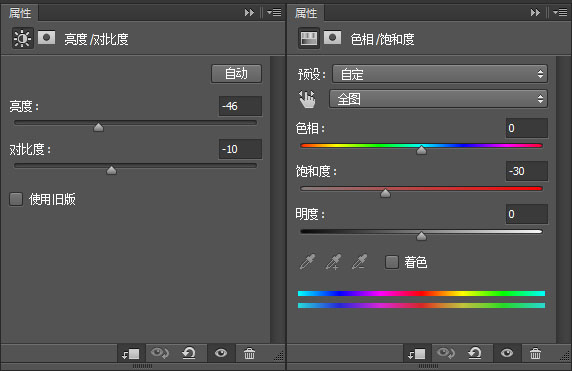Click the 色相 value field showing 0
Viewport: 572px width, 371px height.
pos(527,128)
